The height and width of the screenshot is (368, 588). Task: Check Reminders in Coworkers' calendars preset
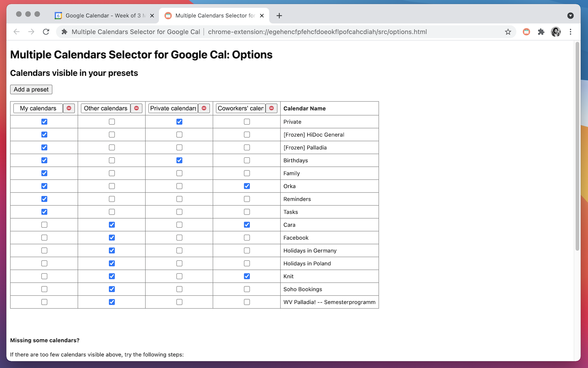point(247,199)
